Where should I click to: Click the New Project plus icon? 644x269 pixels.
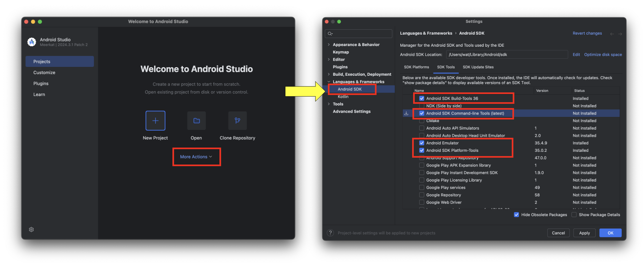pos(155,120)
